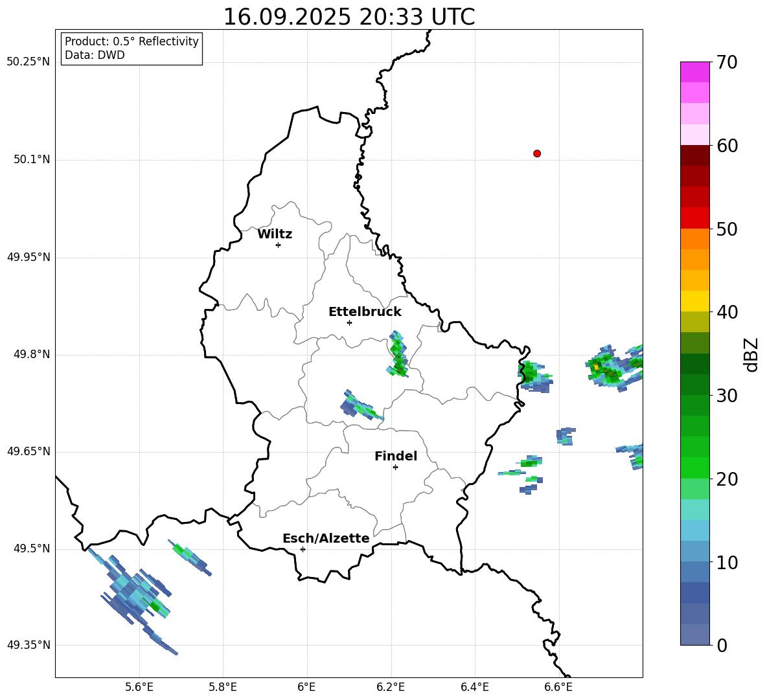Image resolution: width=767 pixels, height=700 pixels.
Task: Click the 6°E longitude label
Action: [307, 687]
